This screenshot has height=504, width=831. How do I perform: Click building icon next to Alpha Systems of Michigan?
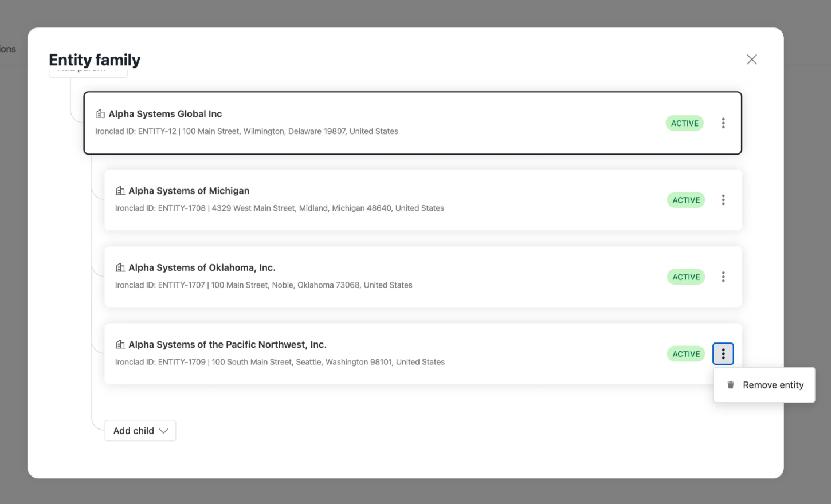[x=120, y=191]
